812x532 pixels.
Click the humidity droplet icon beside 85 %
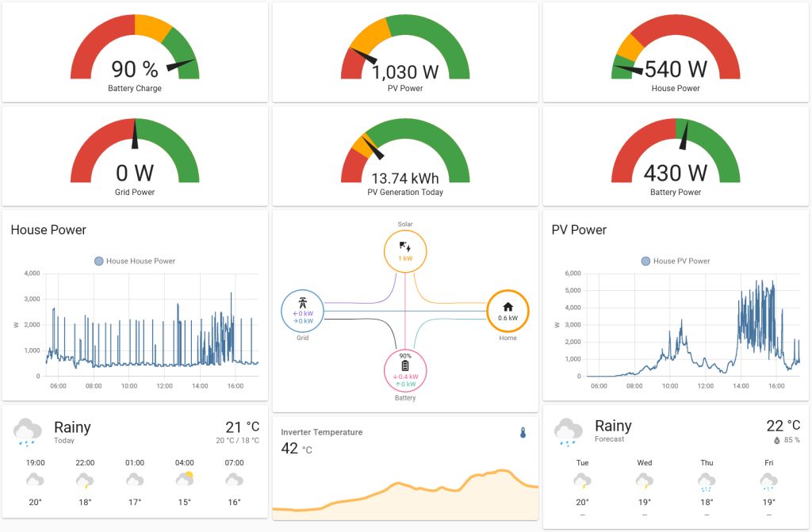coord(777,440)
